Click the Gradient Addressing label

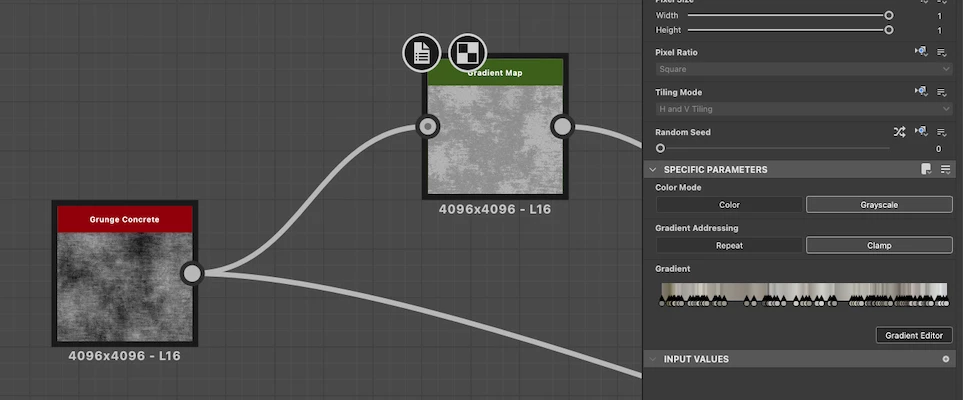(x=696, y=228)
